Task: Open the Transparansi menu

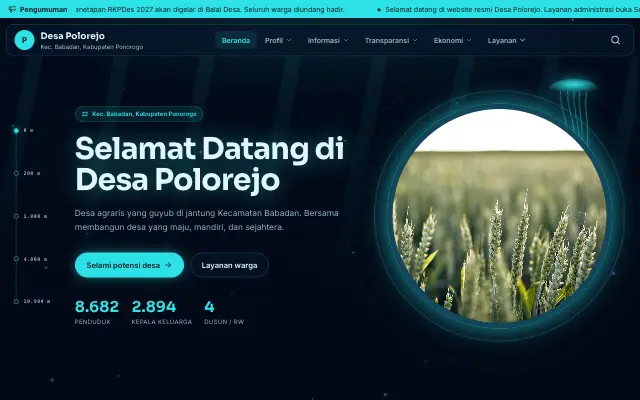Action: tap(391, 40)
